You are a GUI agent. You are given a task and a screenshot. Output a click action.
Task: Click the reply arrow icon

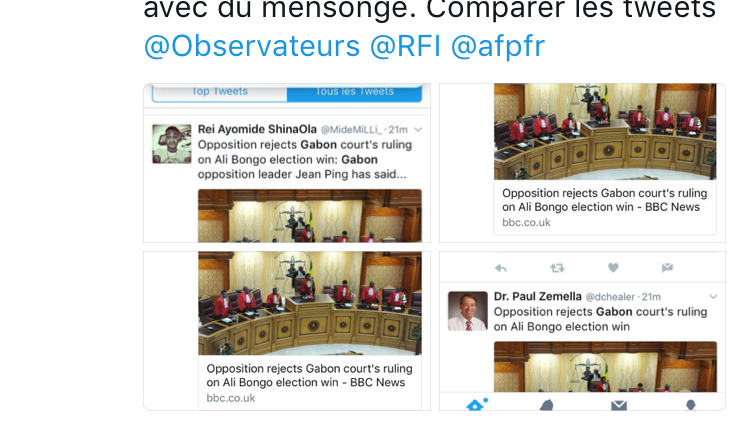tap(501, 268)
